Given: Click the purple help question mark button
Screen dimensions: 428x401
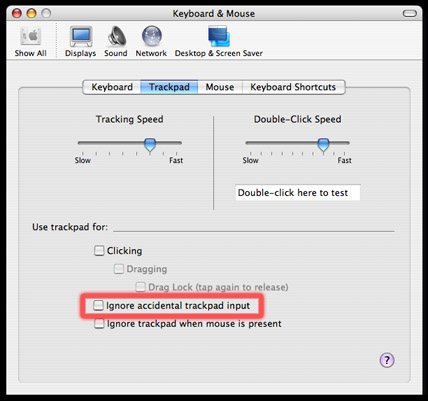Looking at the screenshot, I should [x=387, y=360].
